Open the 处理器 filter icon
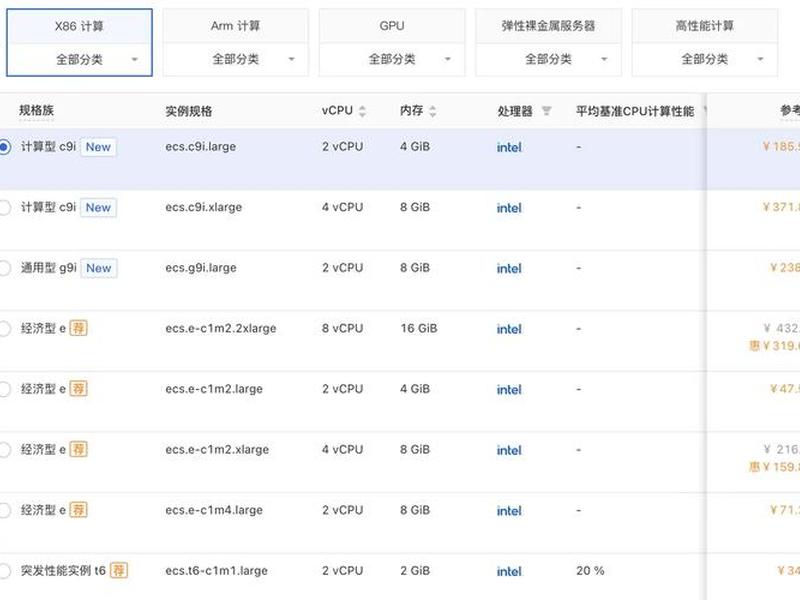Image resolution: width=800 pixels, height=600 pixels. (546, 111)
